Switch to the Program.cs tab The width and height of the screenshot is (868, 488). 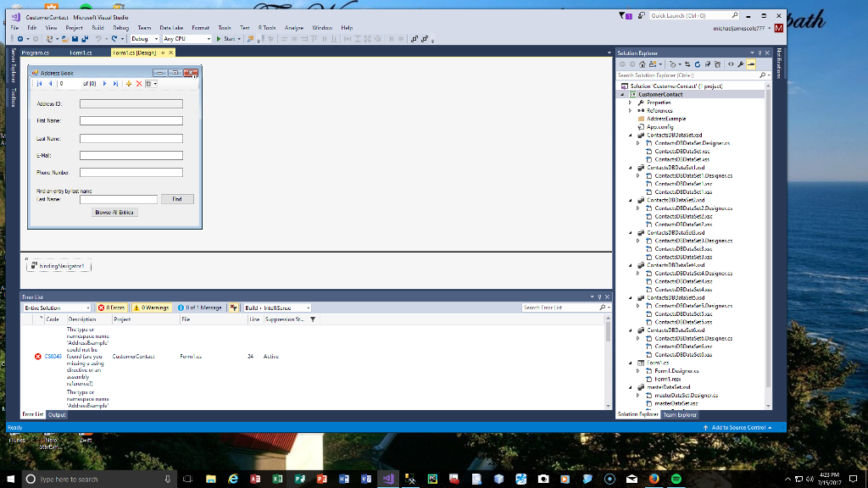point(36,53)
